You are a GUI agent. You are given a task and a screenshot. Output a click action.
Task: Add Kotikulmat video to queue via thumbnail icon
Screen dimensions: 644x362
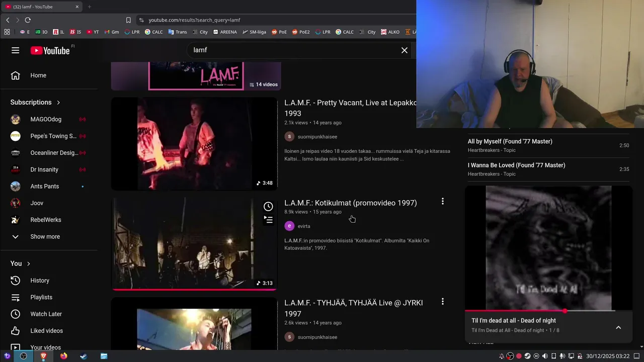pyautogui.click(x=268, y=220)
